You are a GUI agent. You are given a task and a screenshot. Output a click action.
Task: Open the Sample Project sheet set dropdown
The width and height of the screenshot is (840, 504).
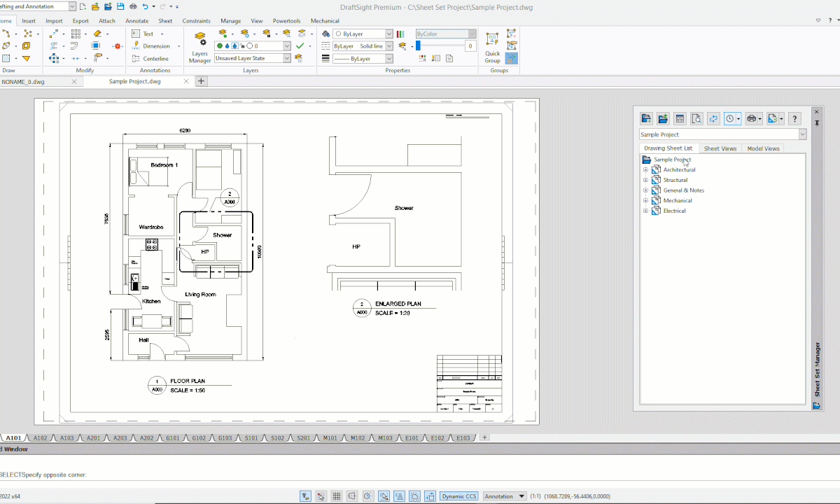click(x=802, y=134)
